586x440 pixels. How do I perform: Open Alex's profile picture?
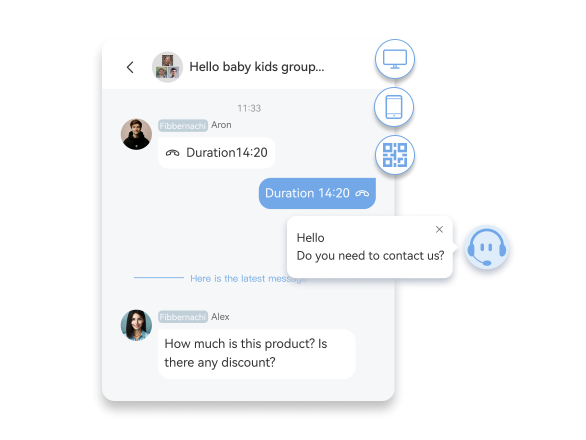pos(136,325)
